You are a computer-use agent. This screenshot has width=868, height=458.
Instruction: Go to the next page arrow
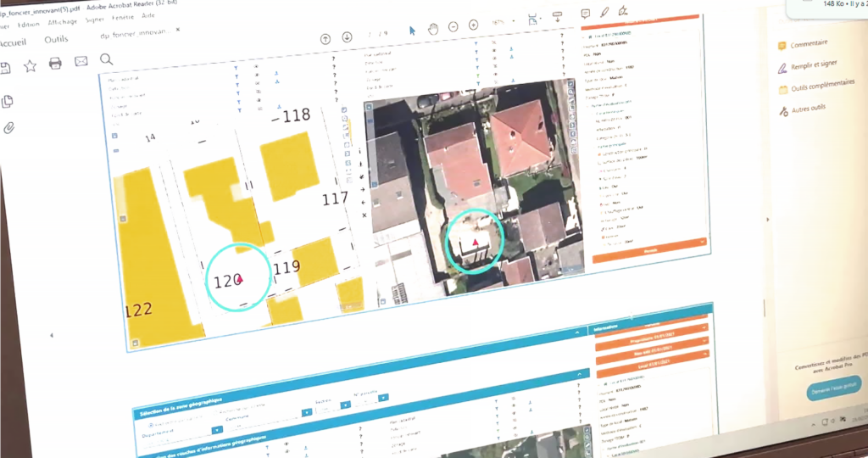(347, 37)
